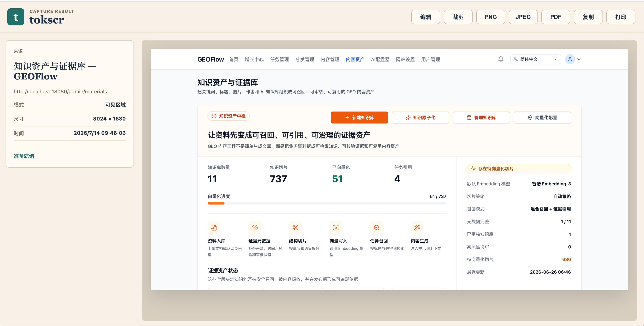Click the tokscr logo icon
The height and width of the screenshot is (326, 644).
click(x=16, y=17)
